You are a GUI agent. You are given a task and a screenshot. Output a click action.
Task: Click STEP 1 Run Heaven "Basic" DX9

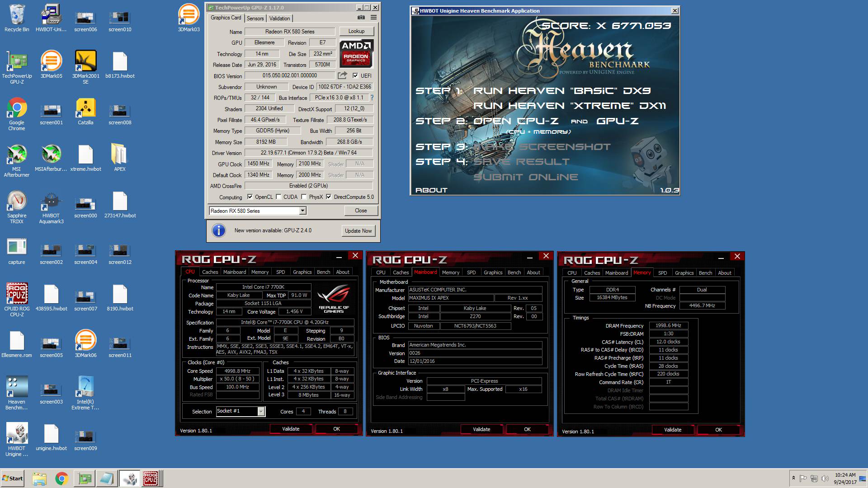click(x=562, y=91)
